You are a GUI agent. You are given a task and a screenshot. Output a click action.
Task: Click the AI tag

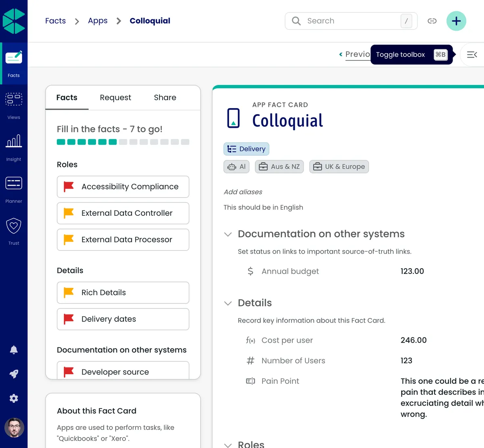(x=236, y=167)
